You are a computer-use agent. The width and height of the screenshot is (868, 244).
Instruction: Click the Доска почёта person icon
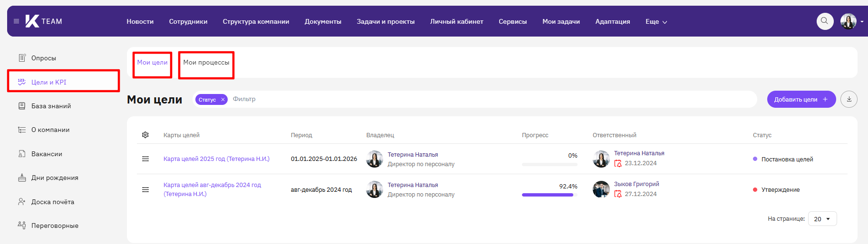point(22,202)
